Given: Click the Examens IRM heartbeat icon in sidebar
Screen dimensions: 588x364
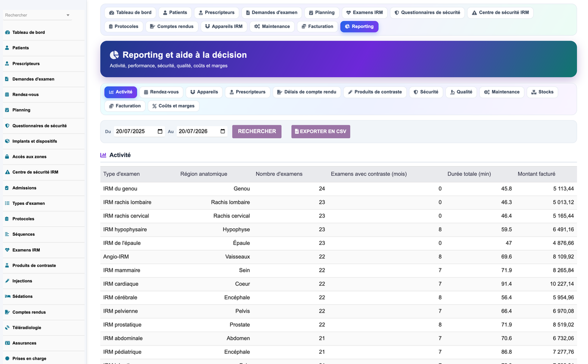Looking at the screenshot, I should tap(7, 250).
